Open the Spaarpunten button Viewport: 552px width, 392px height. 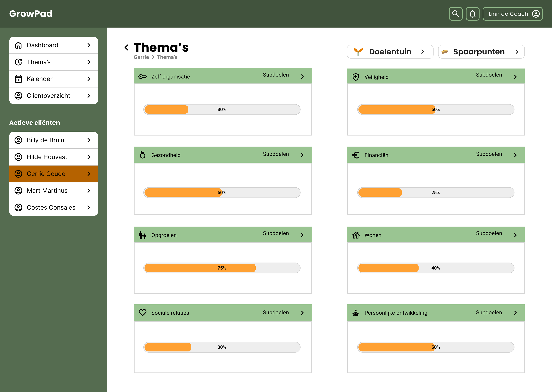pyautogui.click(x=481, y=52)
